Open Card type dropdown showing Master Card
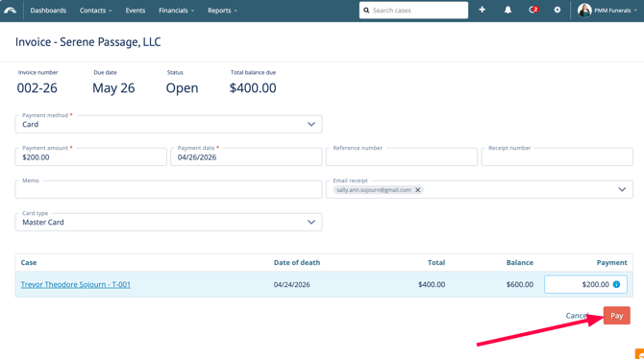Viewport: 644px width, 359px height. 169,222
